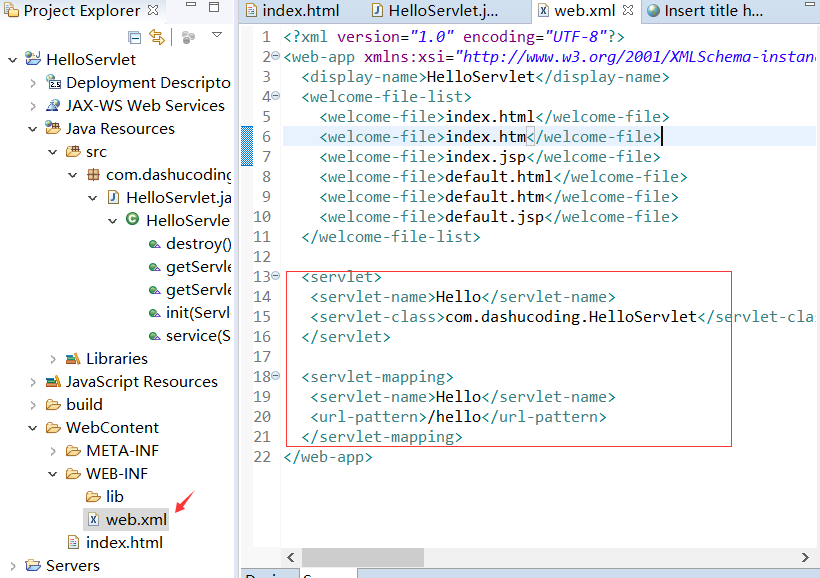
Task: Expand the JavaScript Resources node
Action: click(33, 382)
